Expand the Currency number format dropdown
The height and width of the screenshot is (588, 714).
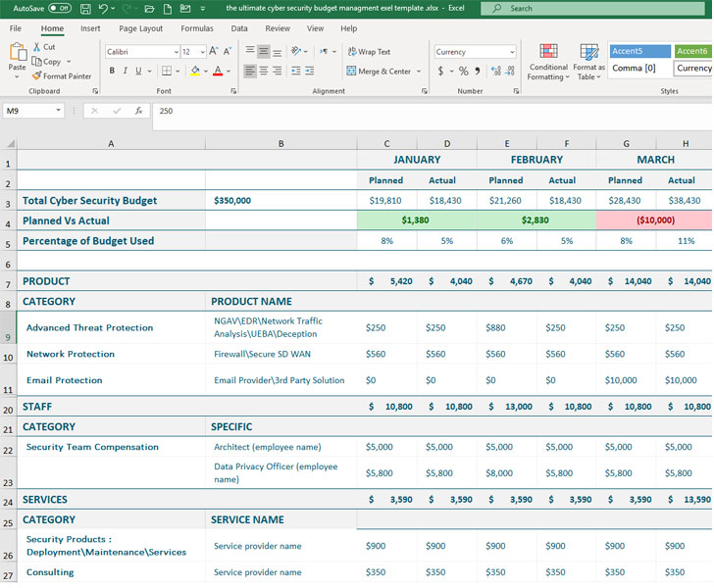pos(511,52)
